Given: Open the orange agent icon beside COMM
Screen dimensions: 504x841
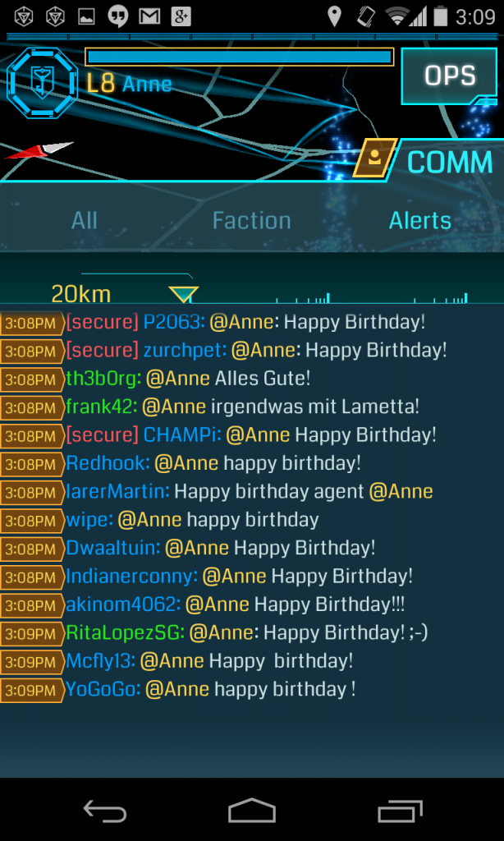Looking at the screenshot, I should (x=375, y=159).
